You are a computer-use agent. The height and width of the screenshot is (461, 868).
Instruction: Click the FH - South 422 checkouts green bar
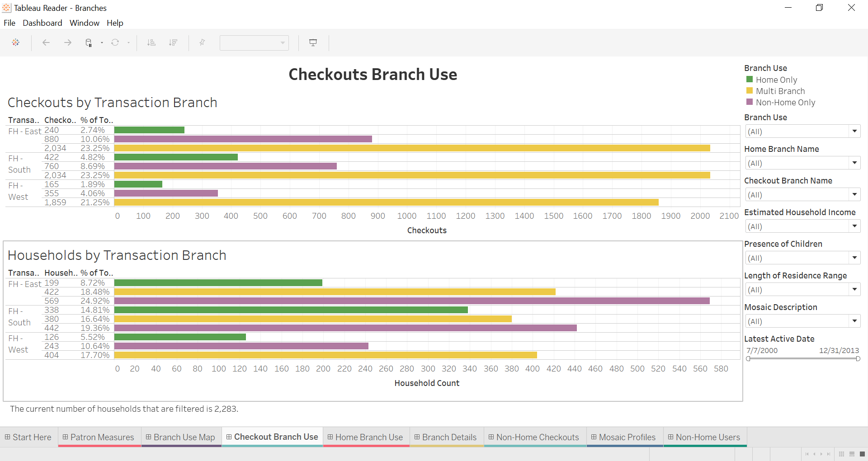[x=176, y=157]
